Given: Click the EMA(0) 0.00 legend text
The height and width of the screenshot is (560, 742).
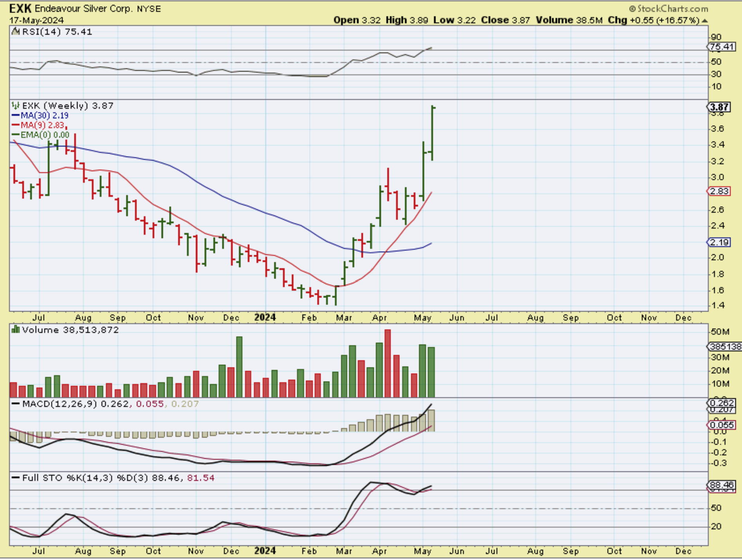Looking at the screenshot, I should [45, 135].
